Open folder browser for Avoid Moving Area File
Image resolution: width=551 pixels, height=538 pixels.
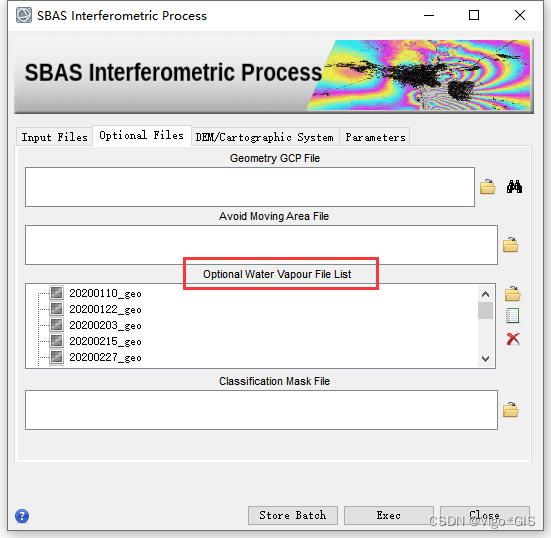click(x=511, y=245)
